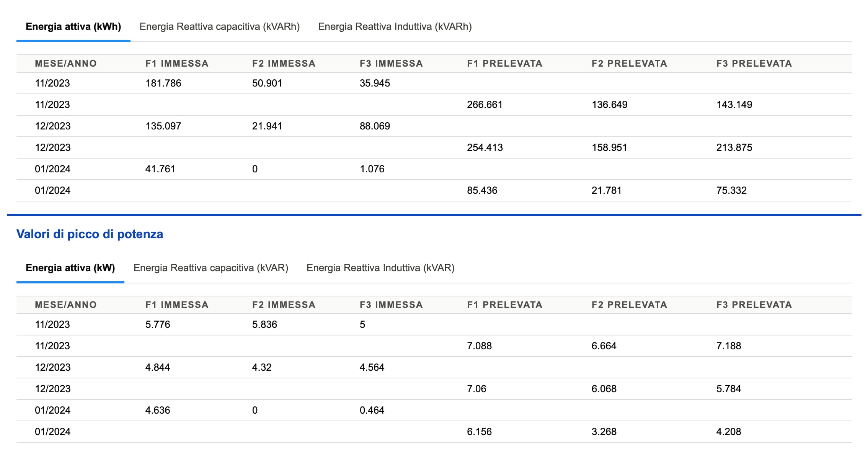868x455 pixels.
Task: Click the F1 prelevata value 266.661
Action: click(x=485, y=105)
